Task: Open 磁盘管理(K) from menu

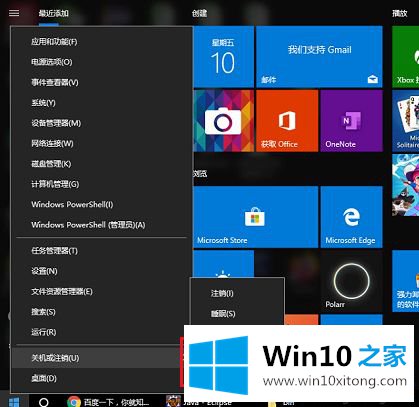Action: click(x=101, y=164)
